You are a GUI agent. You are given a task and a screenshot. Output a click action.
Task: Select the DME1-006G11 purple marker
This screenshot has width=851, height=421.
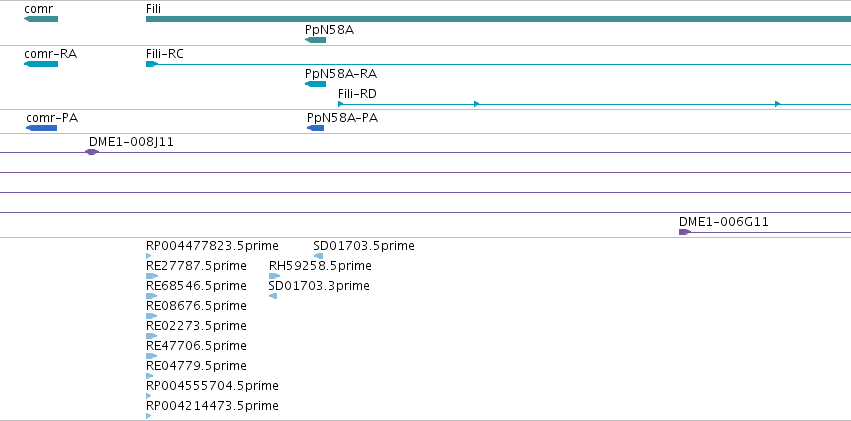(x=685, y=232)
